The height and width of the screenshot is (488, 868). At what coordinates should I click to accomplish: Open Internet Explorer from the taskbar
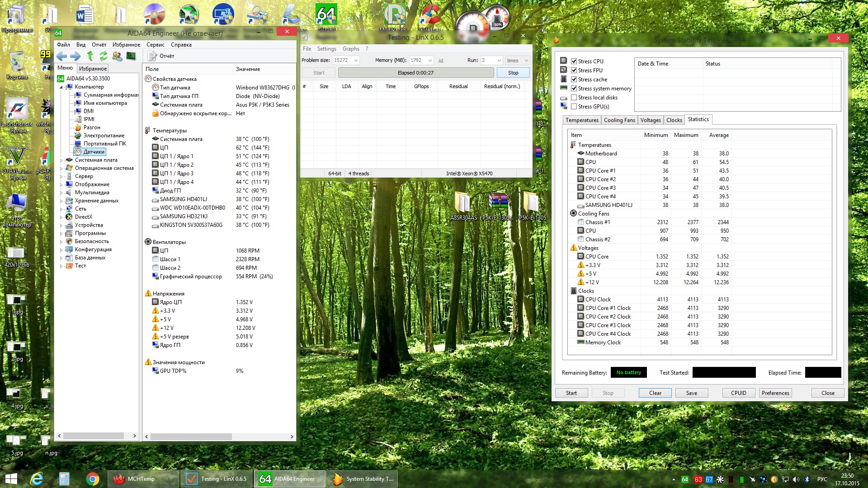[37, 479]
